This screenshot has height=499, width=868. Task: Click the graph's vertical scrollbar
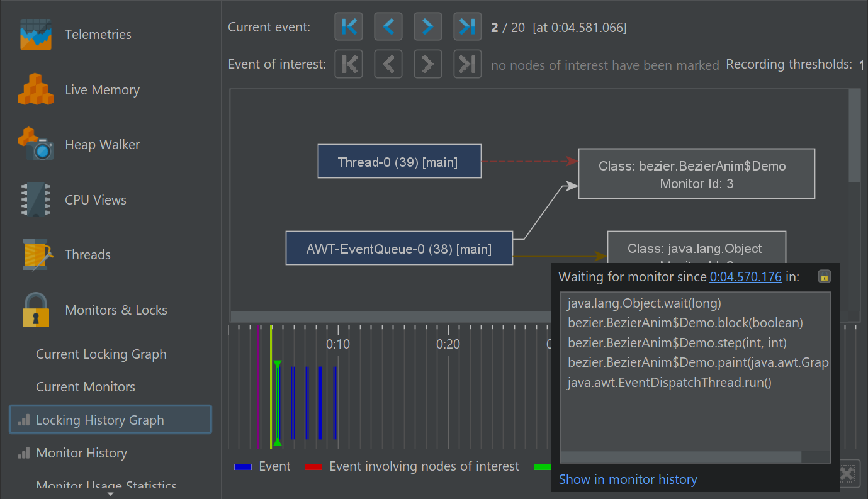click(854, 135)
